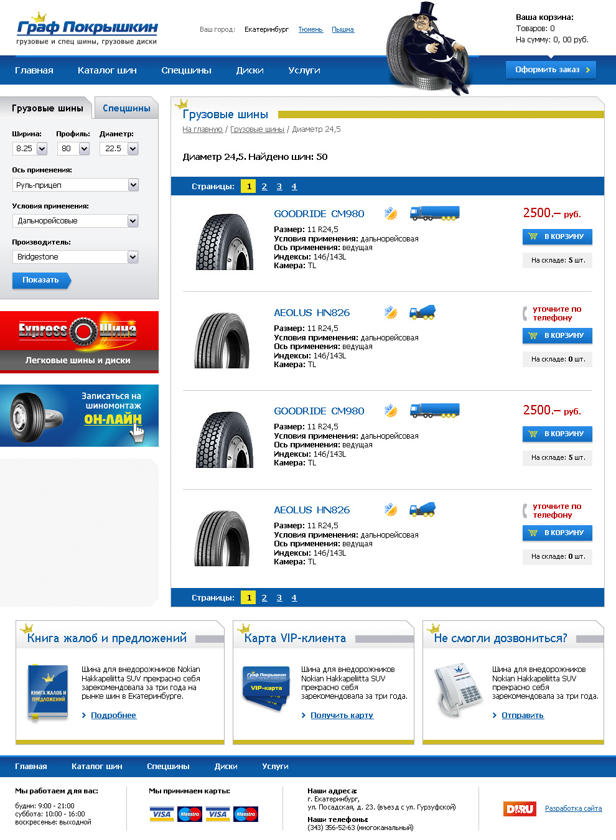Switch to the Спецшины sidebar tab
The height and width of the screenshot is (840, 616).
(126, 108)
